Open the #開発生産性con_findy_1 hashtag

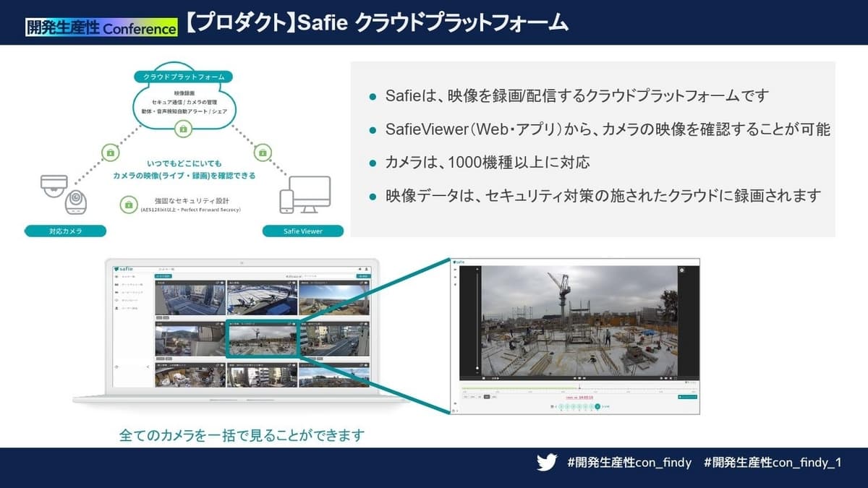click(x=773, y=463)
